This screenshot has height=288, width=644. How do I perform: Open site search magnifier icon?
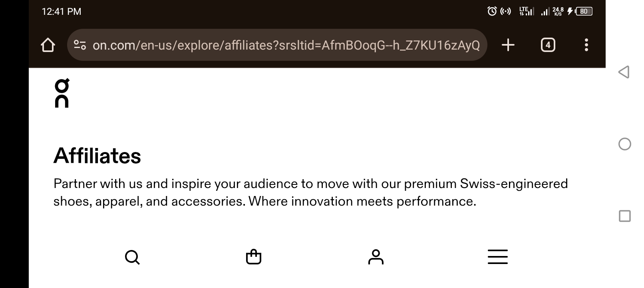132,257
